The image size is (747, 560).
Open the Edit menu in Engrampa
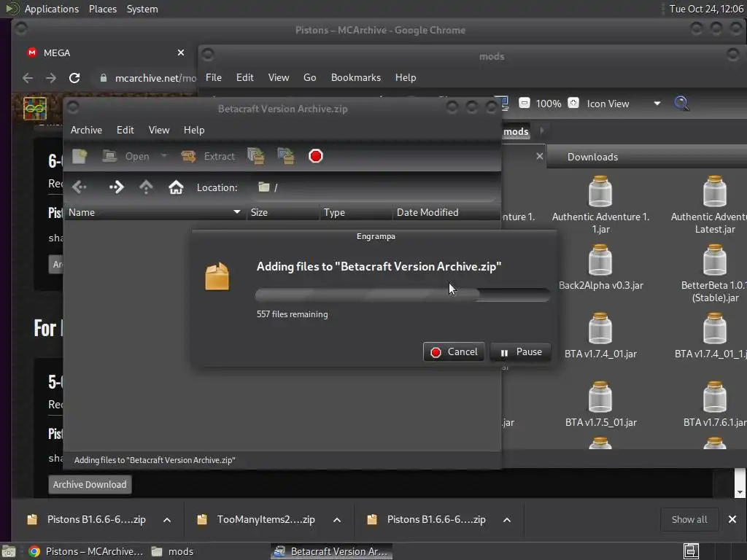[x=125, y=130]
